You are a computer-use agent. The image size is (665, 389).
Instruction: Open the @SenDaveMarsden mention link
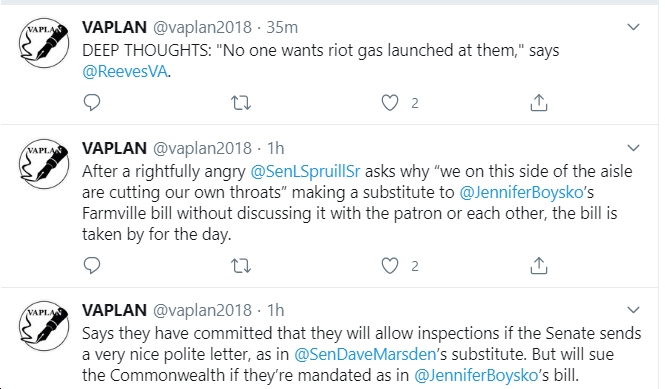[x=365, y=354]
